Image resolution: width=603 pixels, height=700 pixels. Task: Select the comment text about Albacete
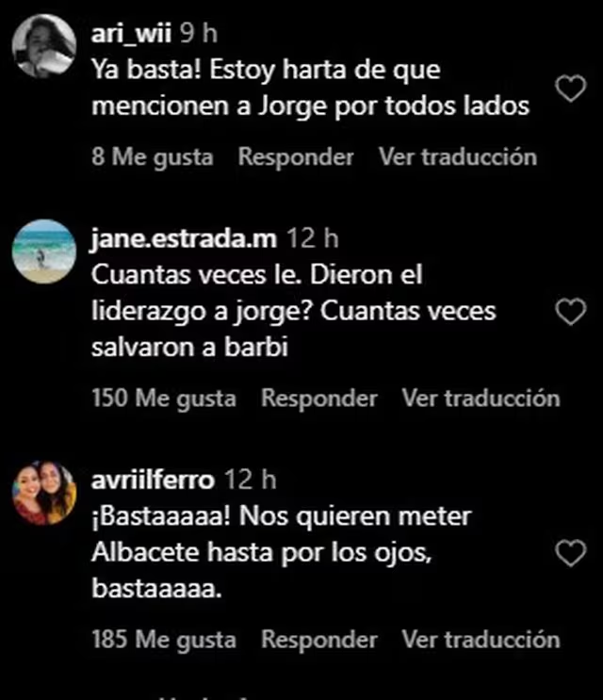(x=281, y=553)
